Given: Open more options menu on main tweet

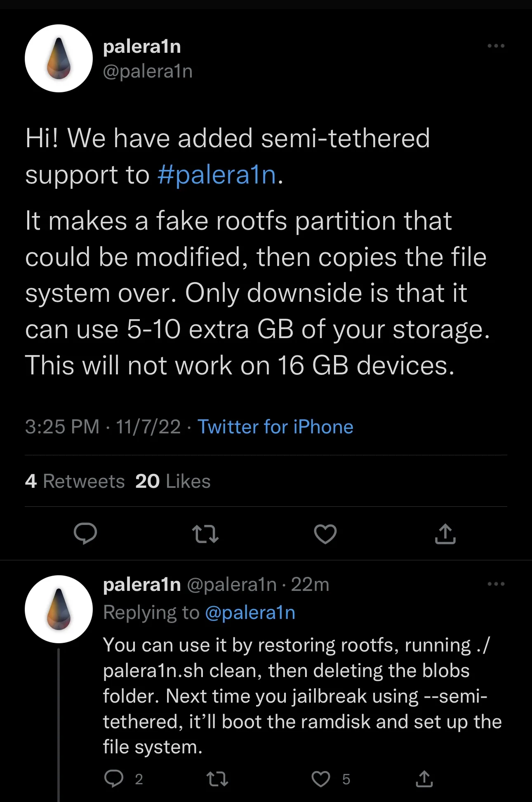Looking at the screenshot, I should pos(496,46).
